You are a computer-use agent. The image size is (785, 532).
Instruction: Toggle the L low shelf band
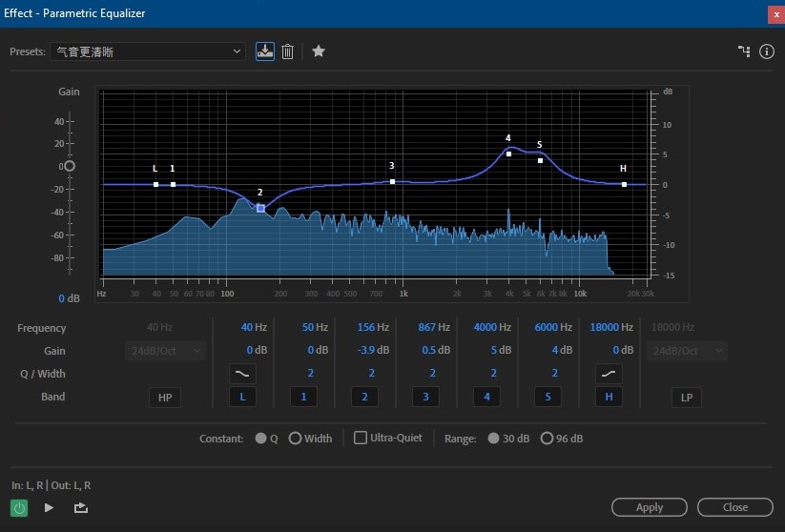click(242, 397)
